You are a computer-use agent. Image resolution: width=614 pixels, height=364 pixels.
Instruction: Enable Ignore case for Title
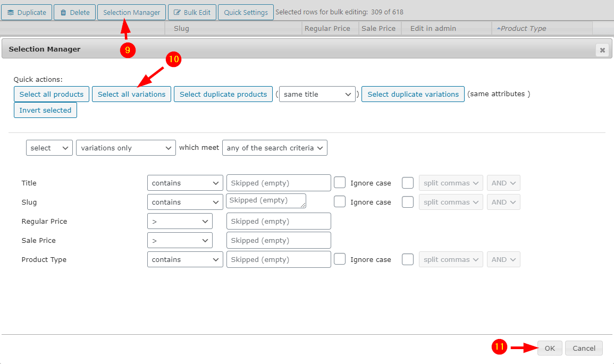(x=340, y=183)
